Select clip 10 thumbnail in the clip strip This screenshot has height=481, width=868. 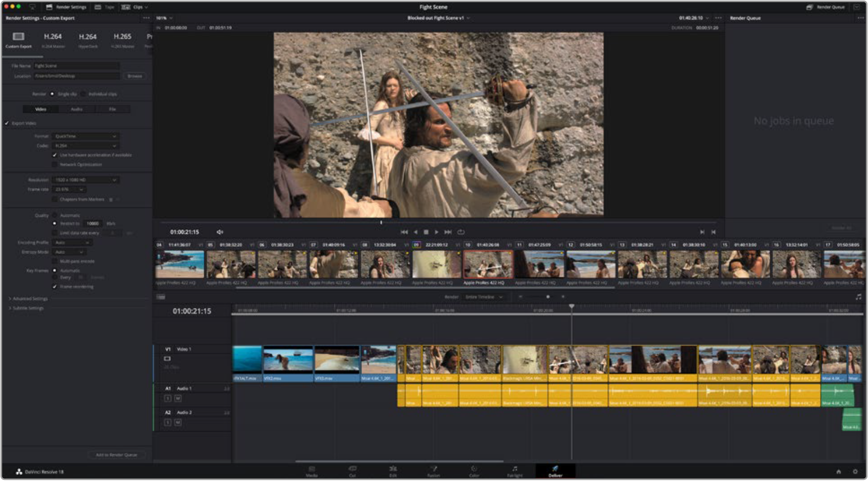(x=488, y=265)
